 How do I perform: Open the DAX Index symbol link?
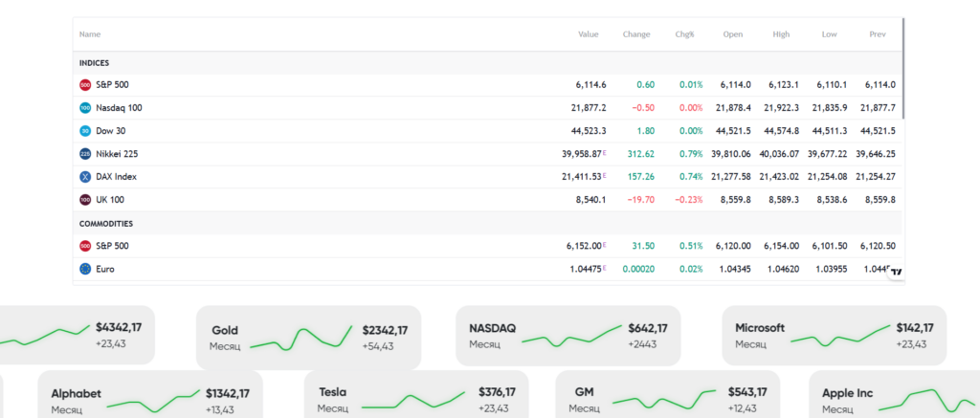tap(118, 177)
